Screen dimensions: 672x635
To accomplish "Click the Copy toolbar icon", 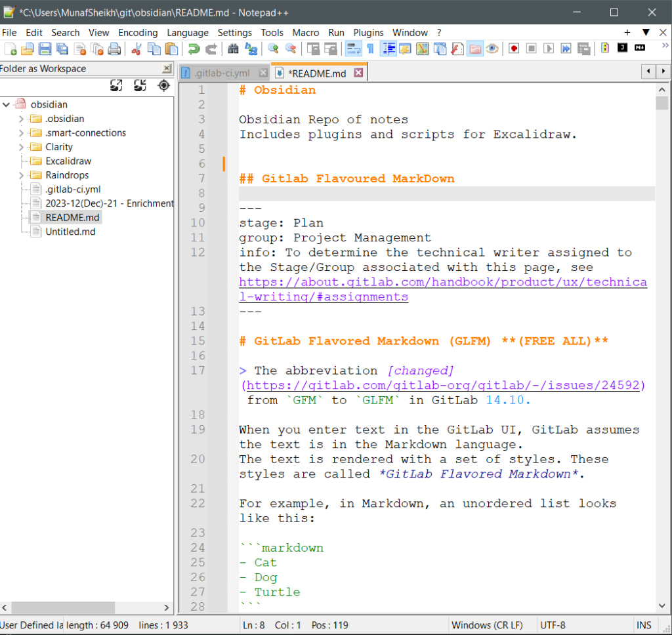I will point(154,49).
